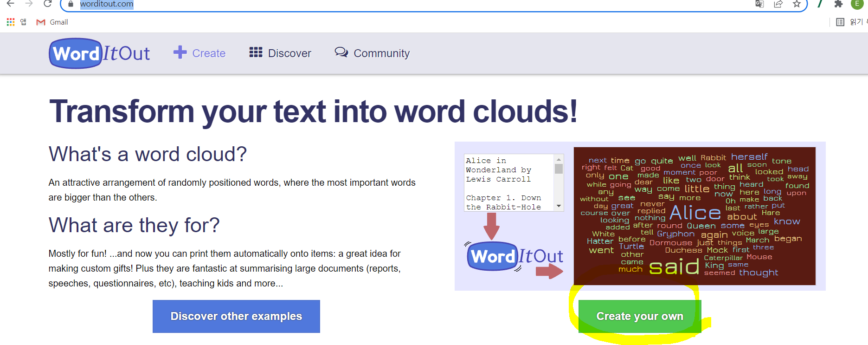Click the word "said" in the word cloud
This screenshot has height=345, width=868.
pos(674,267)
